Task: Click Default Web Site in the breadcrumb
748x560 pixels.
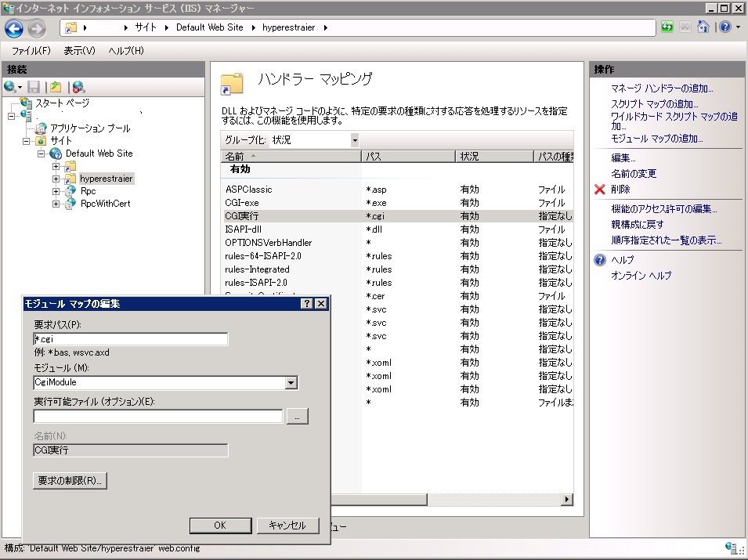Action: coord(209,27)
